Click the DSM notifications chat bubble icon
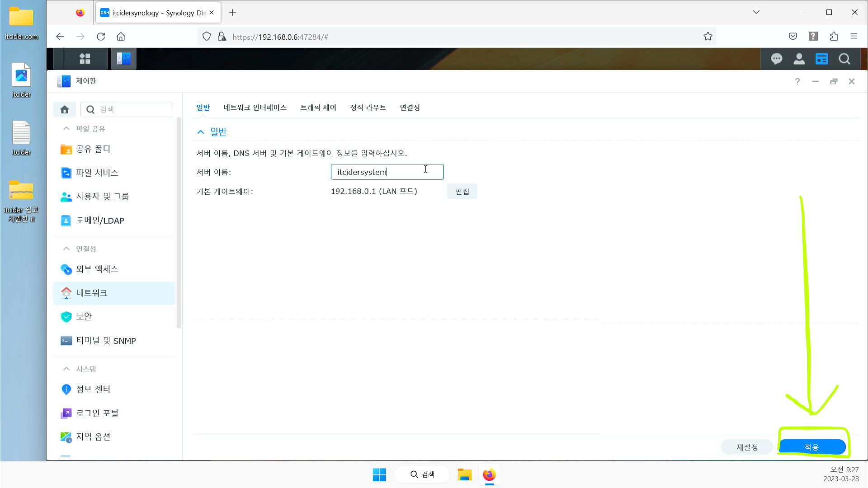The width and height of the screenshot is (868, 488). click(776, 59)
